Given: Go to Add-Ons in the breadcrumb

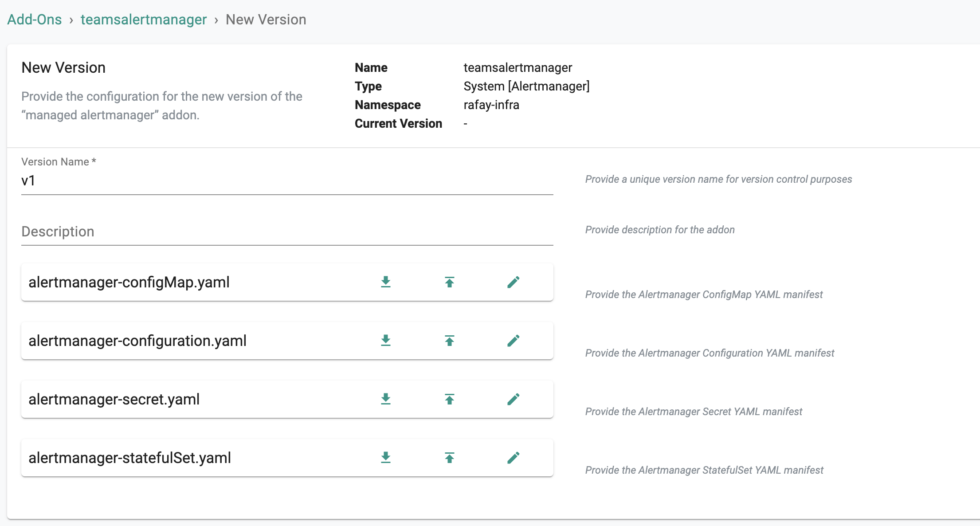Looking at the screenshot, I should pos(35,20).
